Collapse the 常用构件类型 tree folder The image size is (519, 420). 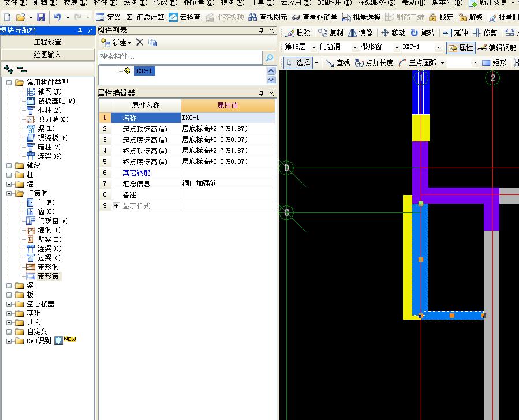(9, 82)
